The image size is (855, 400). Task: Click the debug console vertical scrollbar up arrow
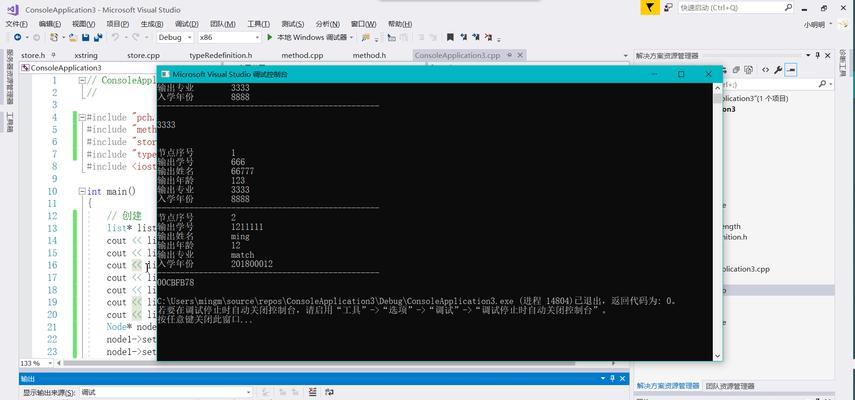(718, 87)
